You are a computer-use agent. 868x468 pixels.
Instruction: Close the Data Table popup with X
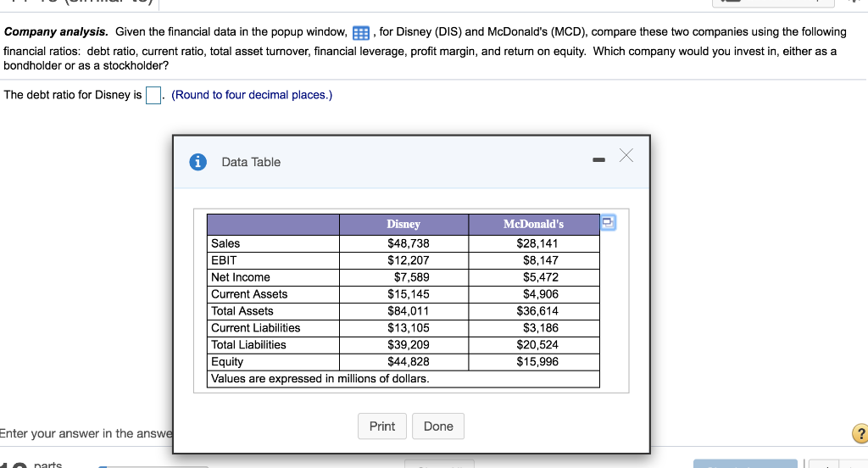[x=626, y=155]
